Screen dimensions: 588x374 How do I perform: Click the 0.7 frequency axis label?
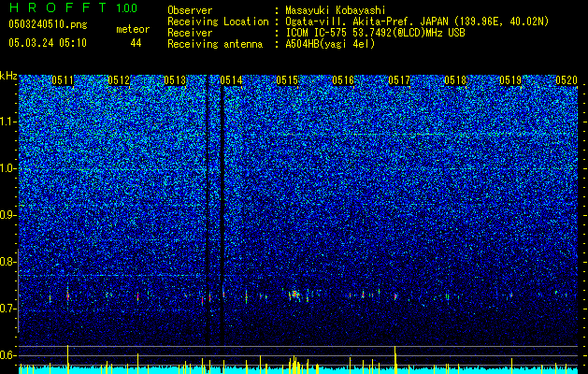8,309
